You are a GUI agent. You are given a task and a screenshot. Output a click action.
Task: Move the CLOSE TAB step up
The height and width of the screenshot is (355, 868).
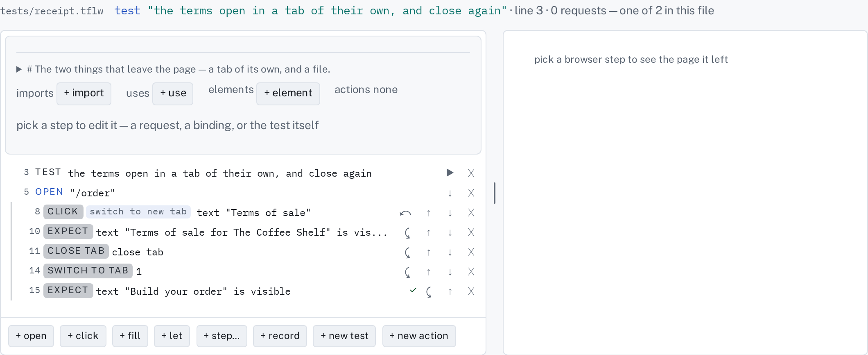(429, 252)
